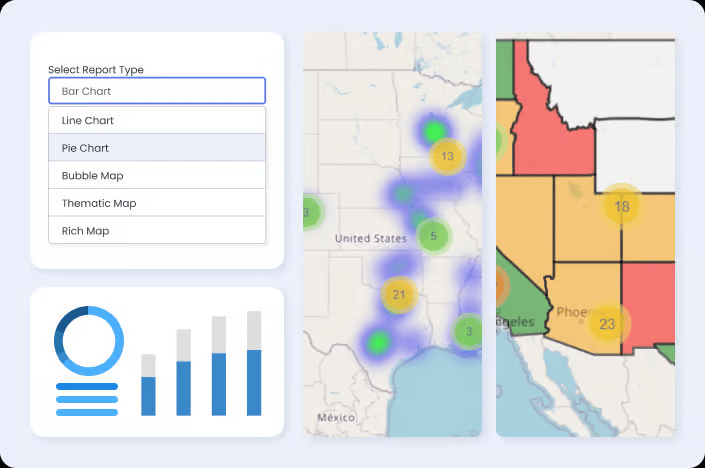Choose the Thematic Map option
The height and width of the screenshot is (468, 705).
(157, 203)
